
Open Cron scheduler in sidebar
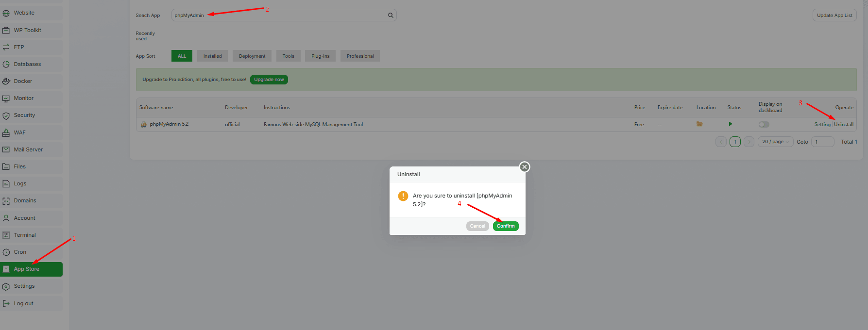click(x=20, y=252)
